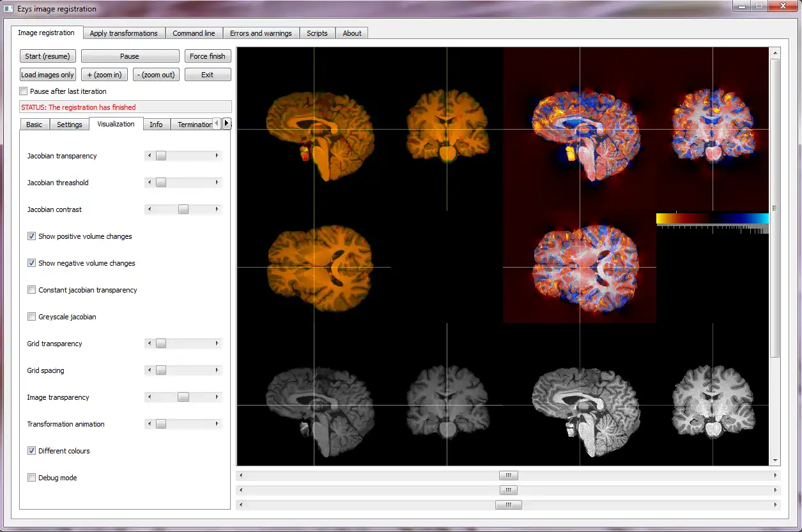Select the Visualization sub-tab

[x=116, y=124]
